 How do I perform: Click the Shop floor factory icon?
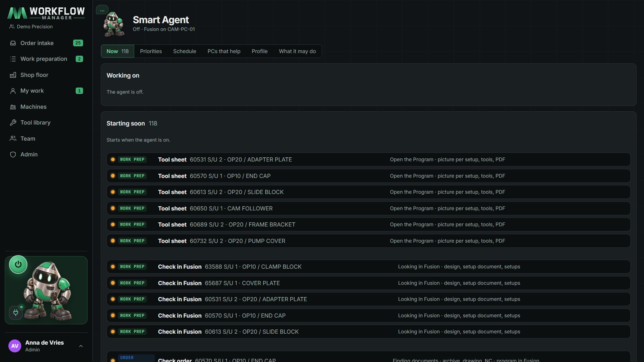13,75
